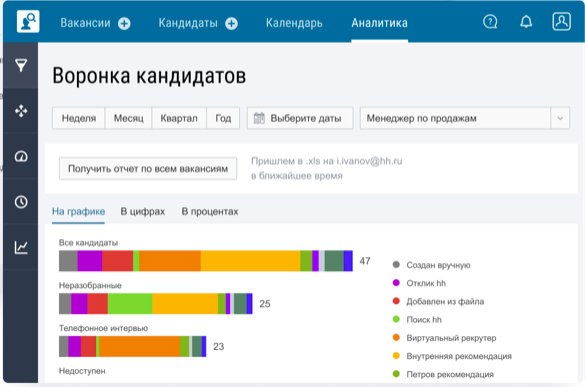Click yellow legend dot Внутренняя рекомендация
Image resolution: width=585 pixels, height=387 pixels.
[396, 356]
